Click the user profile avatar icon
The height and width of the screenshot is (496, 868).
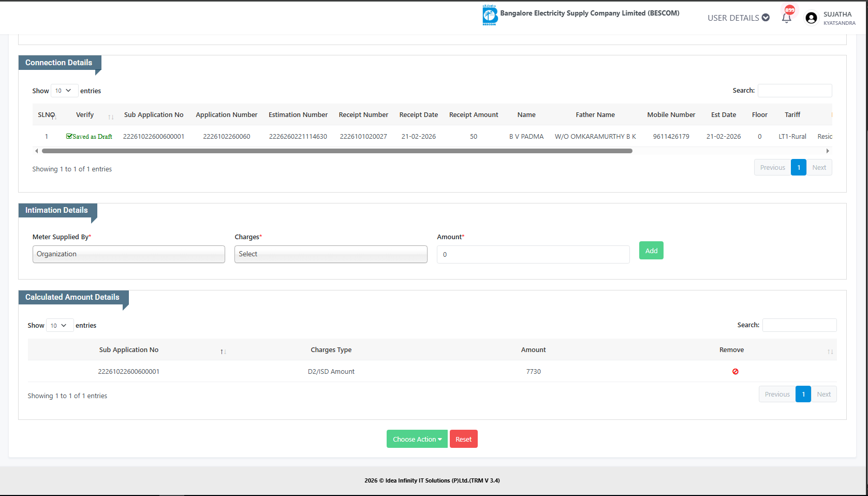811,18
